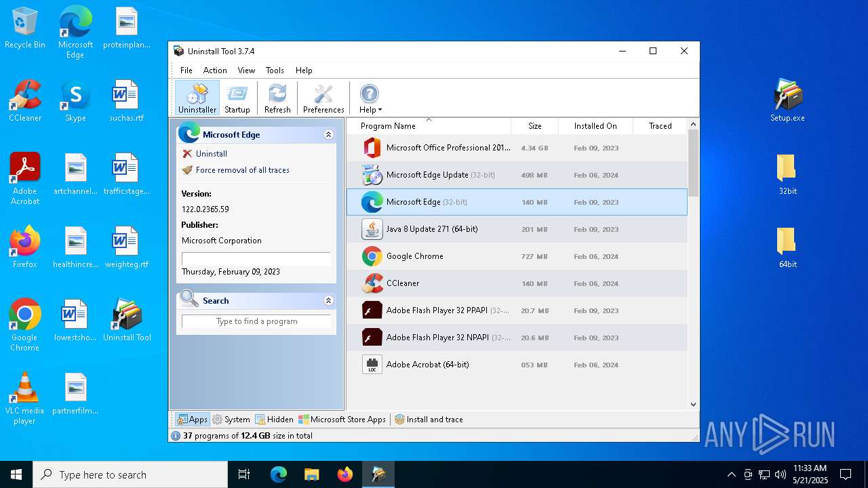Switch to Startup toolbar section
The width and height of the screenshot is (868, 488).
click(237, 98)
